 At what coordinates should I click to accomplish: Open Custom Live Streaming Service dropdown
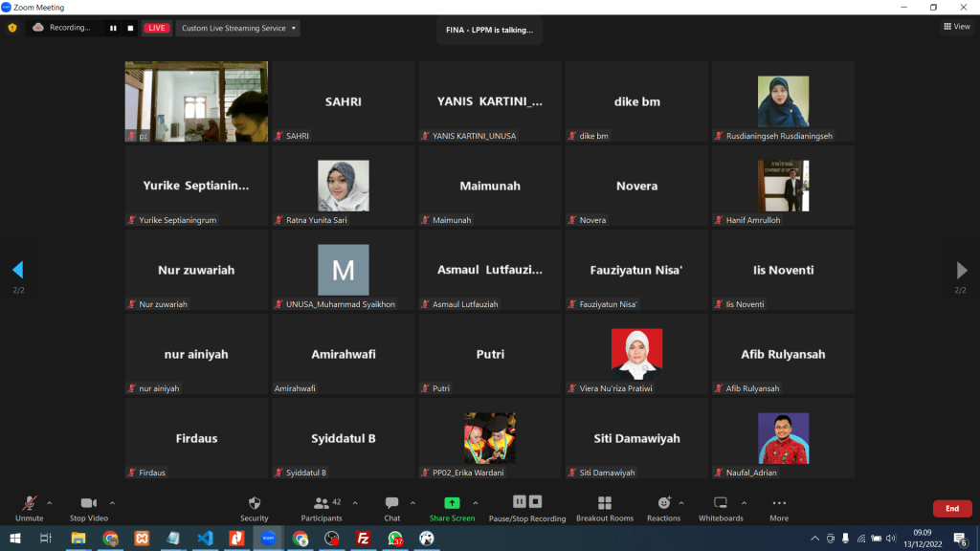[239, 28]
